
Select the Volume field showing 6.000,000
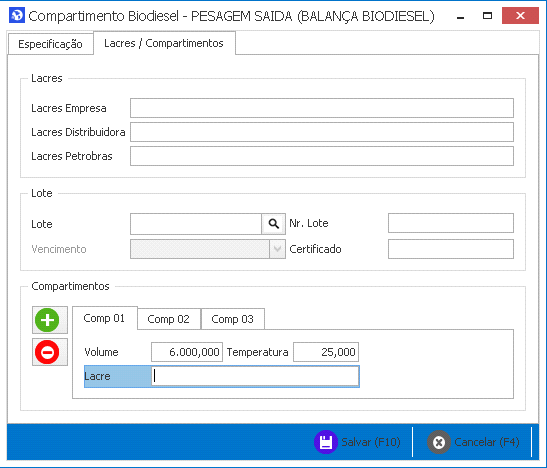[x=187, y=352]
